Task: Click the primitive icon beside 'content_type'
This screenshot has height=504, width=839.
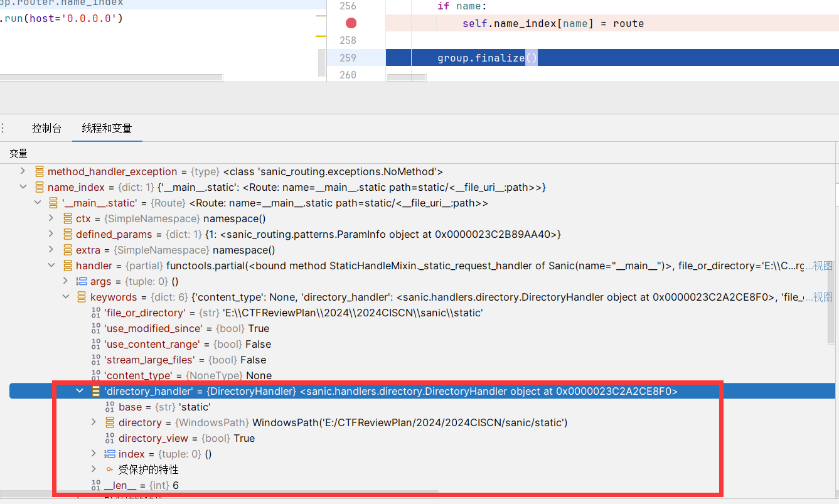Action: [x=95, y=375]
